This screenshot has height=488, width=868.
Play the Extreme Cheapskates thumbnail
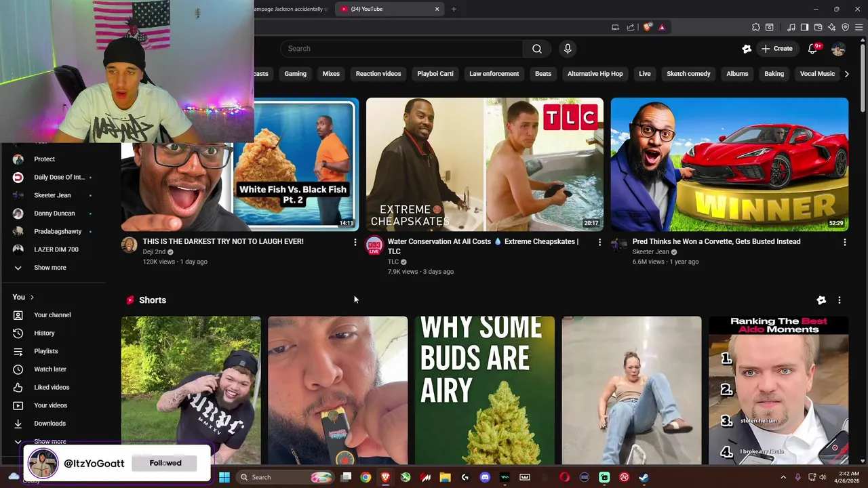point(485,165)
